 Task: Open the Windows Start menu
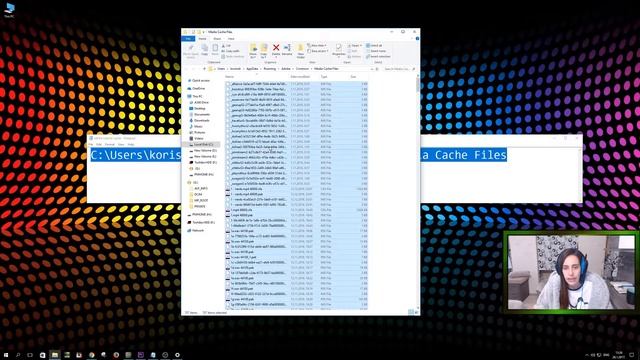(x=6, y=355)
